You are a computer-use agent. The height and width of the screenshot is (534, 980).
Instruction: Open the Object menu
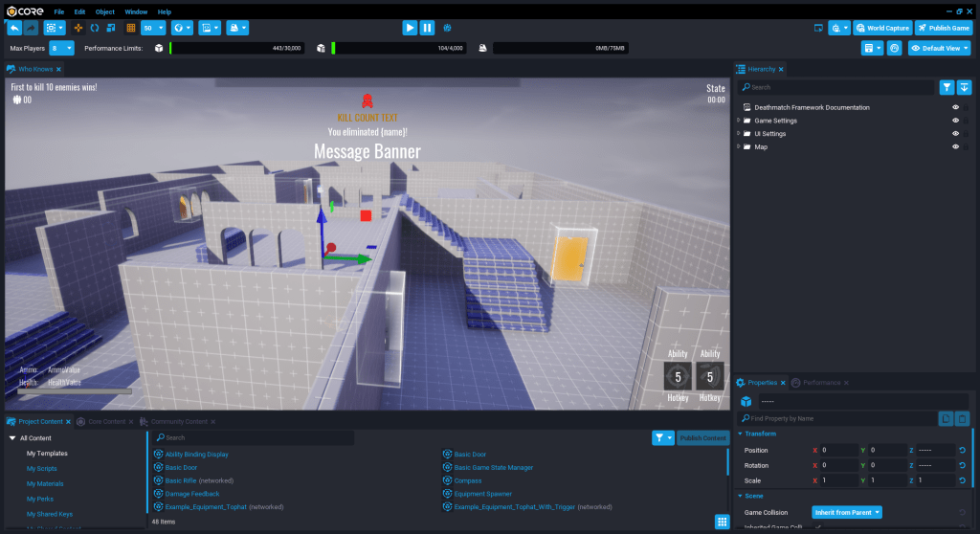(105, 11)
